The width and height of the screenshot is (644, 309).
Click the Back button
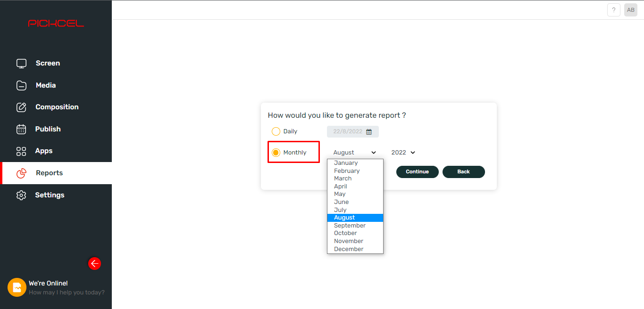coord(463,172)
